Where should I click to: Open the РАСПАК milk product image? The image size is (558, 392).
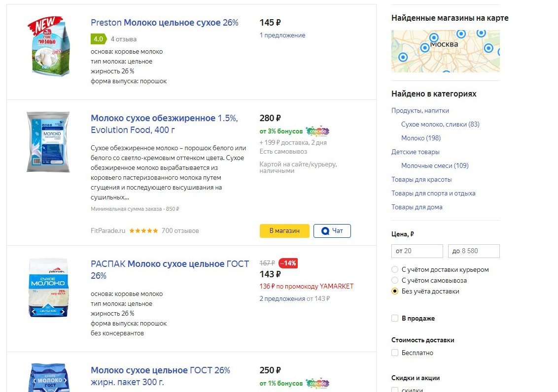(x=48, y=288)
